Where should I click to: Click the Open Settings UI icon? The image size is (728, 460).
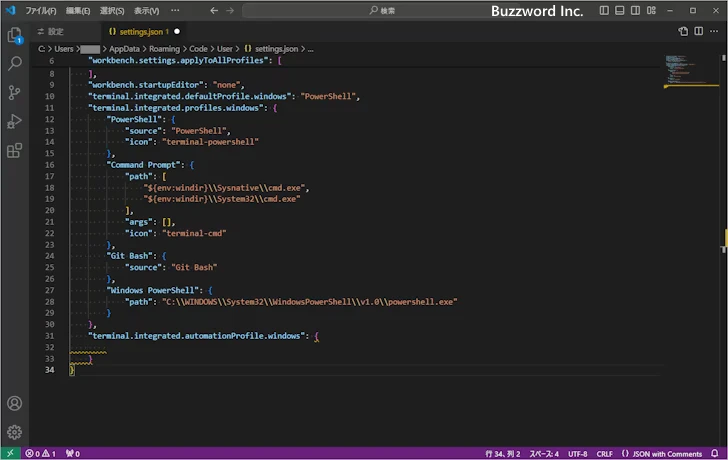(683, 31)
